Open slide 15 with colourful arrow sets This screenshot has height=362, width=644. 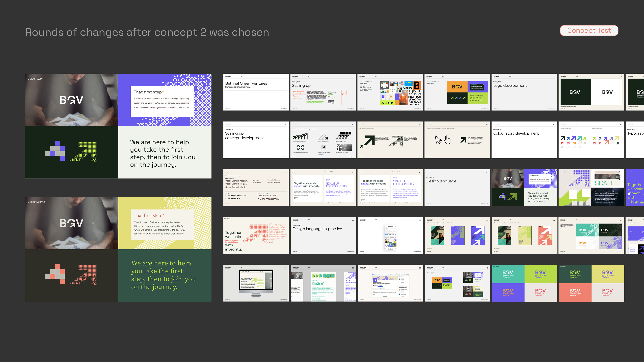[x=591, y=140]
